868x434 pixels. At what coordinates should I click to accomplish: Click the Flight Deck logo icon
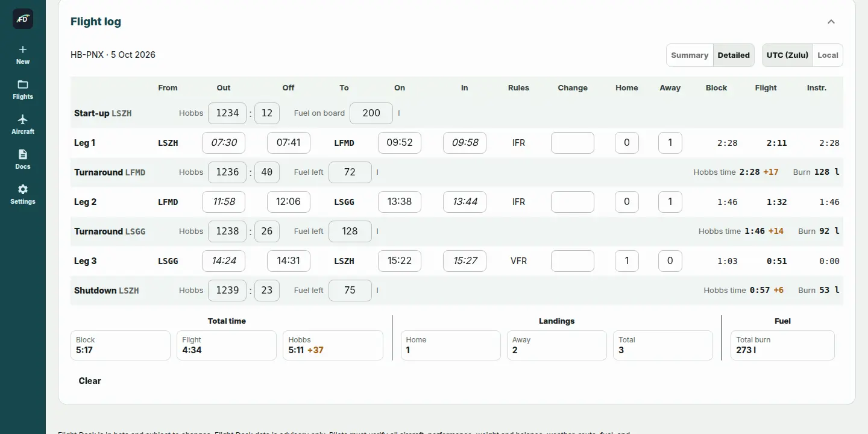(23, 19)
